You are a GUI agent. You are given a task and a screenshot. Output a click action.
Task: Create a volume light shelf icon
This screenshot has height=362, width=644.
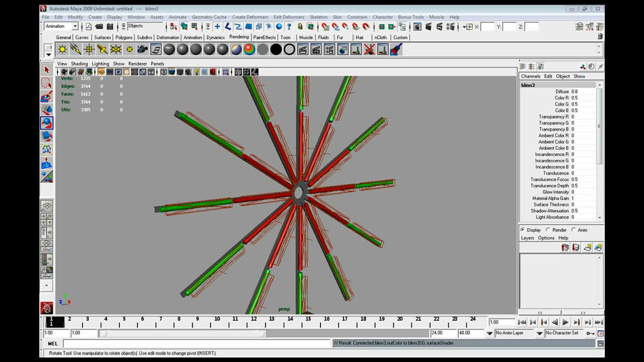129,49
